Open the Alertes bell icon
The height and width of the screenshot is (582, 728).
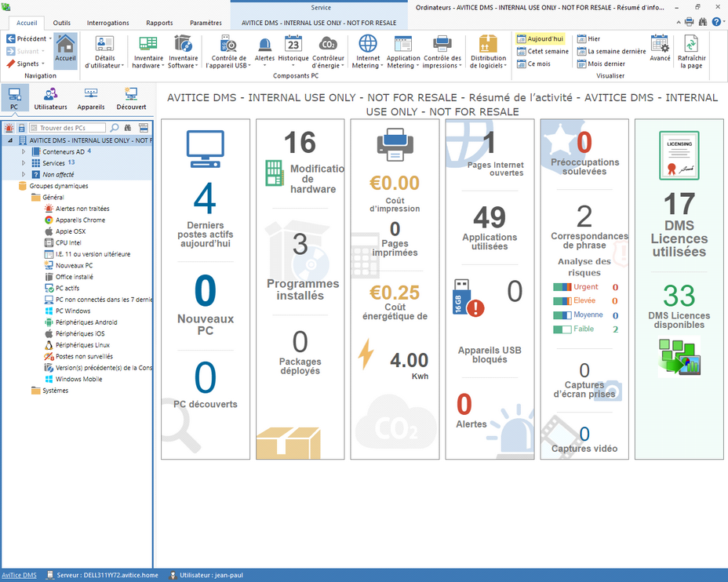point(264,45)
